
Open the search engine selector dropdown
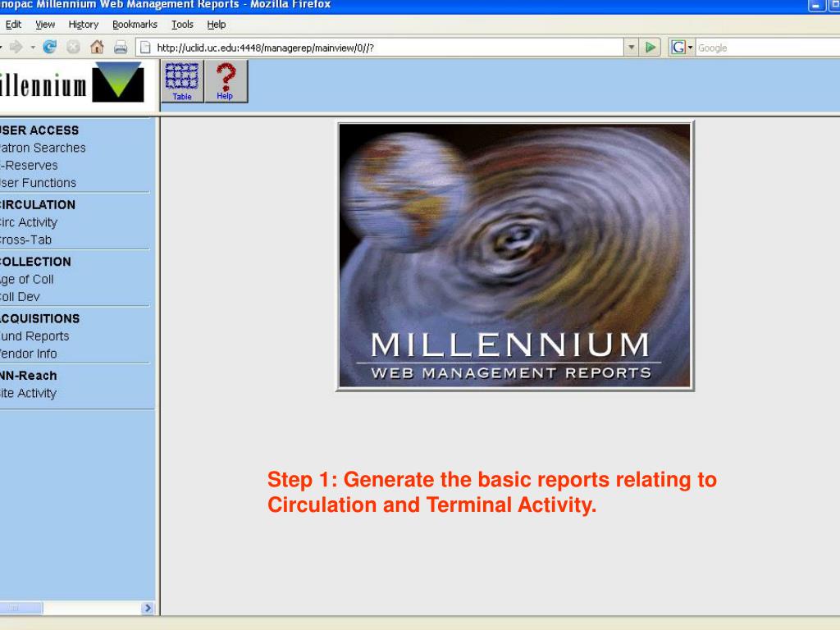click(x=690, y=48)
